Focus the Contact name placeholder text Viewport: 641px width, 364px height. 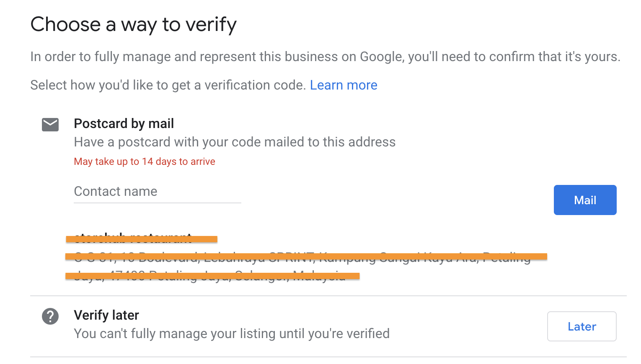click(116, 191)
